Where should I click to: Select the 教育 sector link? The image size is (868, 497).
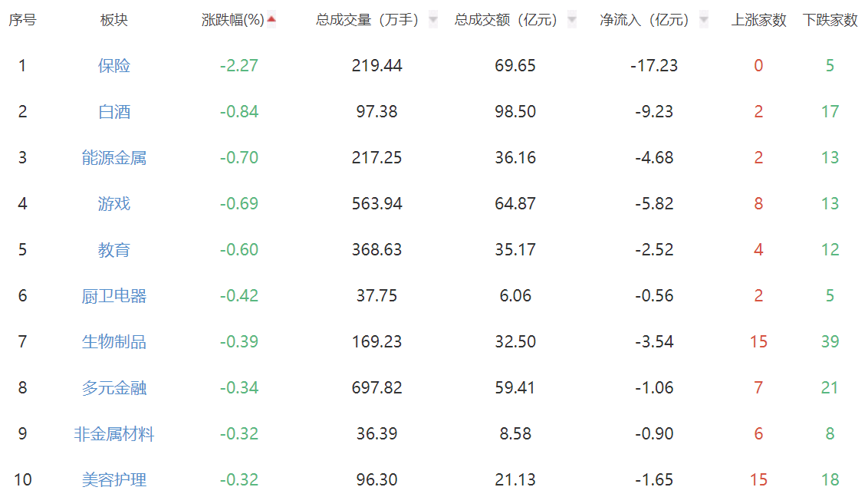[114, 250]
